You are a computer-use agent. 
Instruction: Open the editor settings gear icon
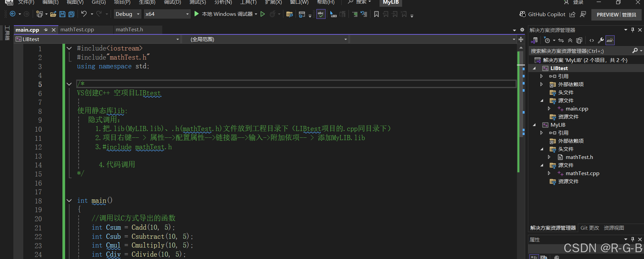pyautogui.click(x=522, y=30)
